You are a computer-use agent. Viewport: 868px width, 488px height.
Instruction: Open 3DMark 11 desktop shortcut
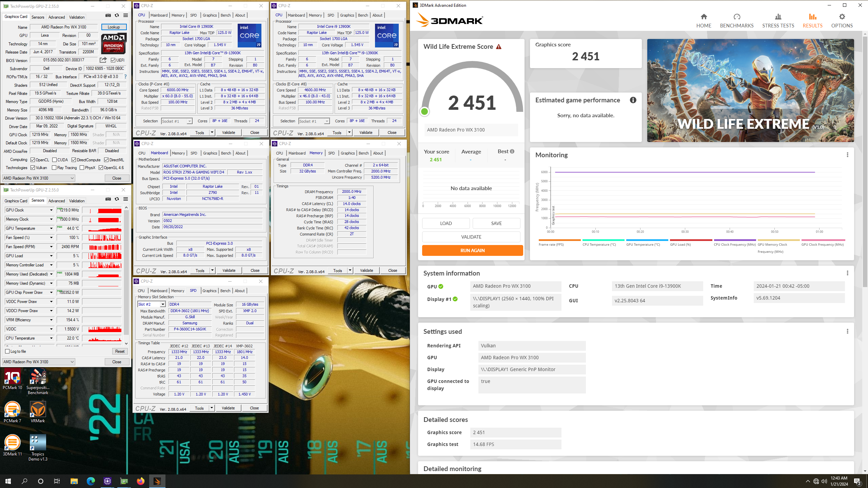(13, 445)
